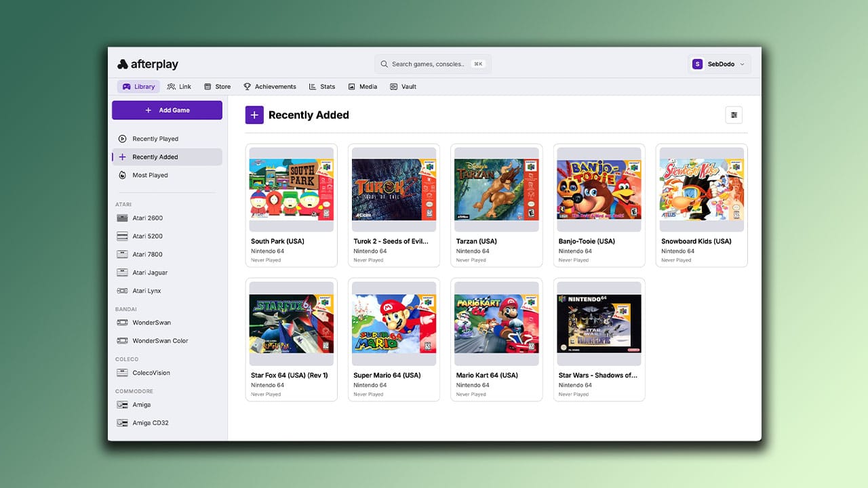The image size is (868, 488).
Task: Click the purple plus icon beside Recently Added heading
Action: (x=254, y=115)
